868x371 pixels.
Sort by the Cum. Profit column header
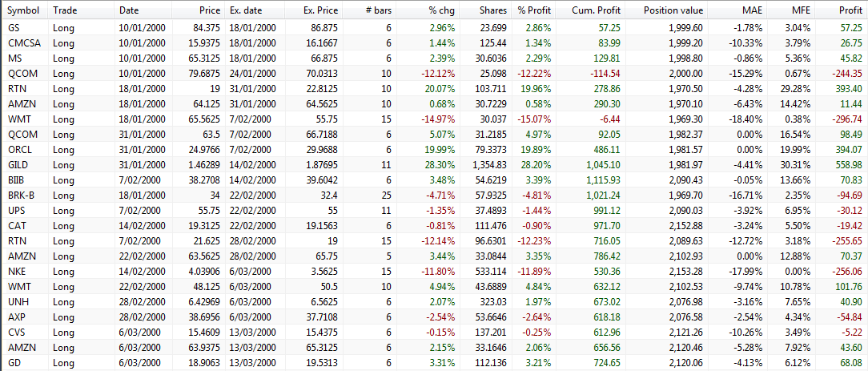tap(591, 10)
